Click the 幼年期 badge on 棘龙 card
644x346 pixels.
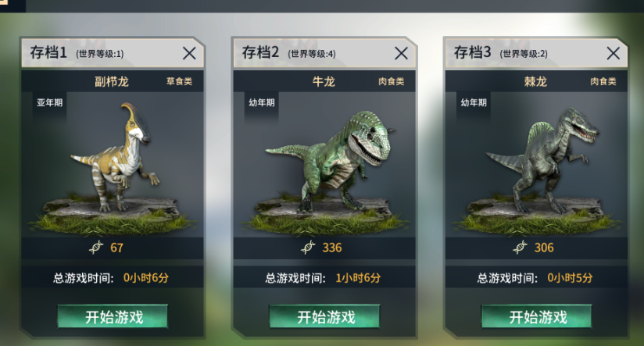[x=474, y=102]
